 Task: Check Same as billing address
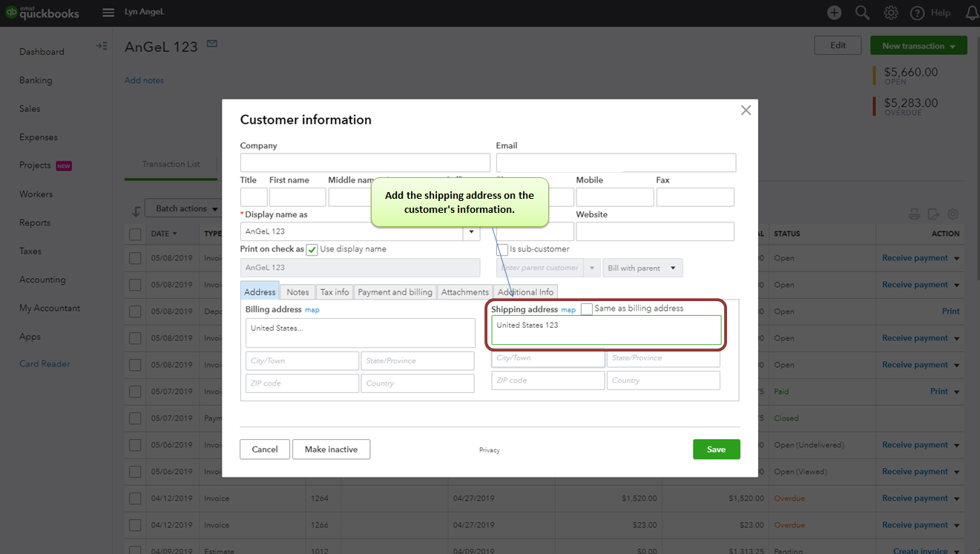point(587,309)
